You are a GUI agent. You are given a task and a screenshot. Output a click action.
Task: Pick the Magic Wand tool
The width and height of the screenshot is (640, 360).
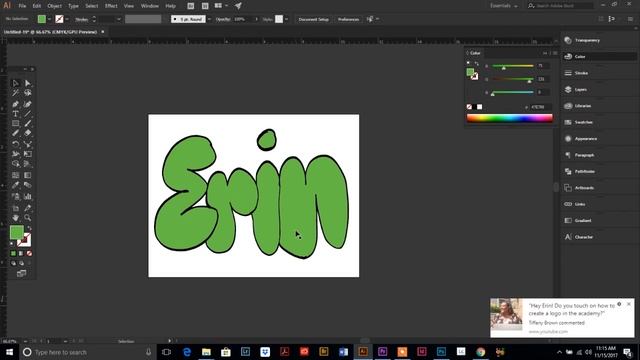[x=16, y=93]
